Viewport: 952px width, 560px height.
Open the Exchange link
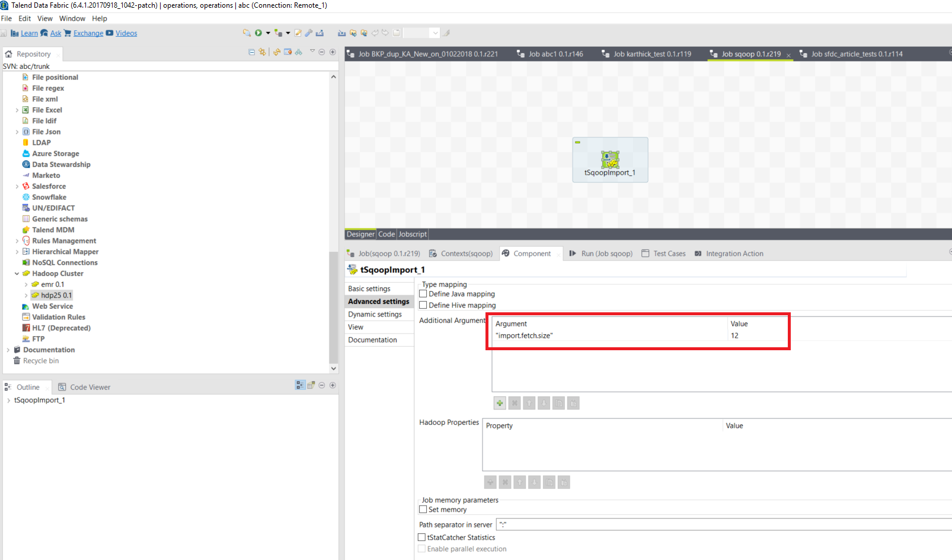click(88, 33)
